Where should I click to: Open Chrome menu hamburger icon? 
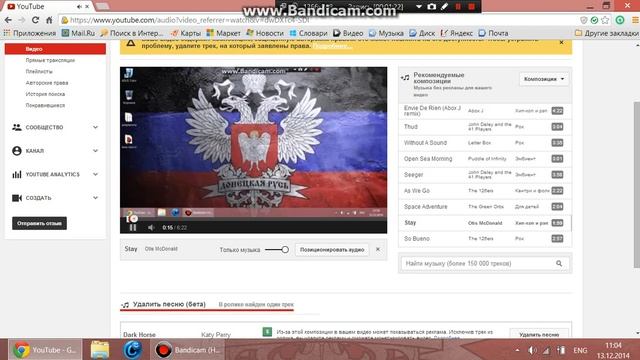coord(635,20)
